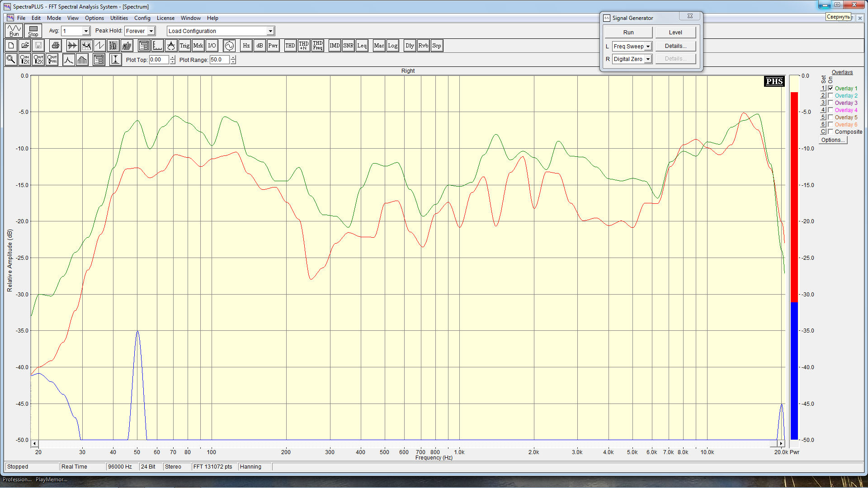Click the Set C composite button

coord(823,132)
